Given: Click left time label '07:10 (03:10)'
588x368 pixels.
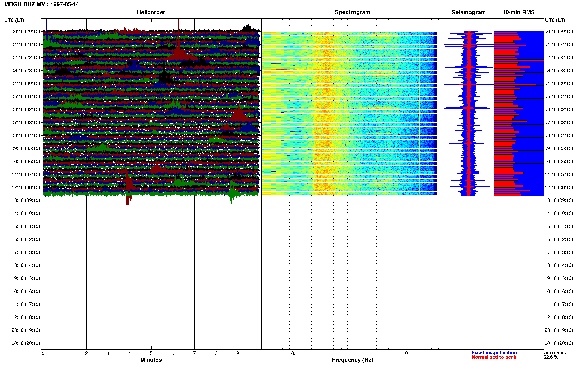Looking at the screenshot, I should tap(26, 122).
